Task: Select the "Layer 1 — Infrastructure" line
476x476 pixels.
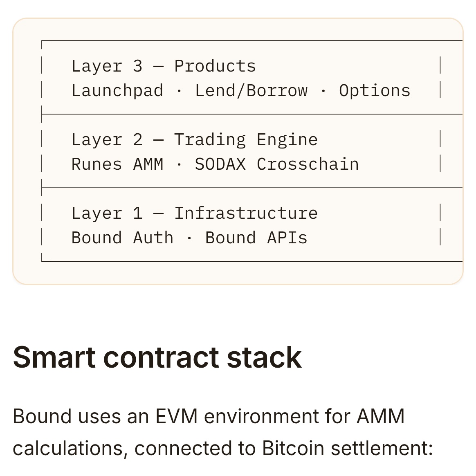Action: pos(195,213)
